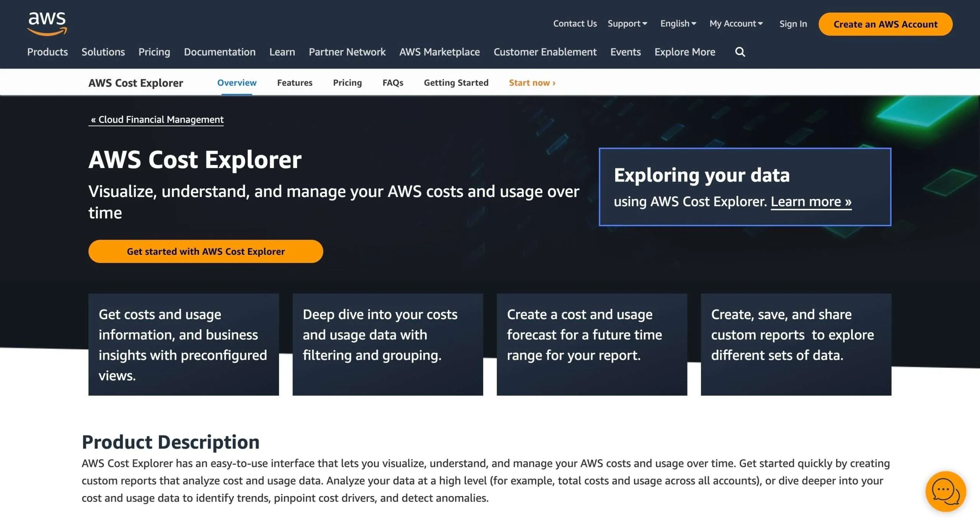Screen dimensions: 980x530
Task: Select the Getting Started tab
Action: [x=456, y=83]
